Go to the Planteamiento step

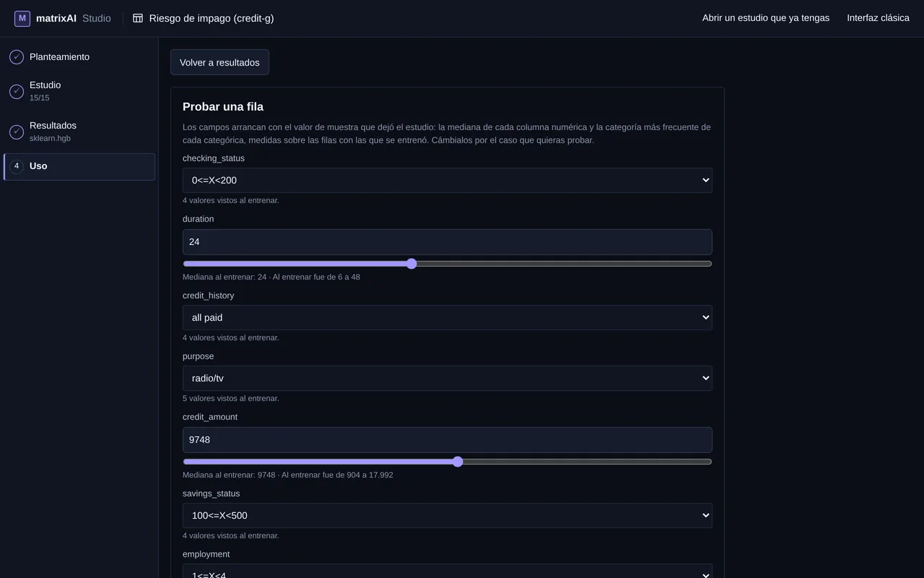[x=79, y=57]
